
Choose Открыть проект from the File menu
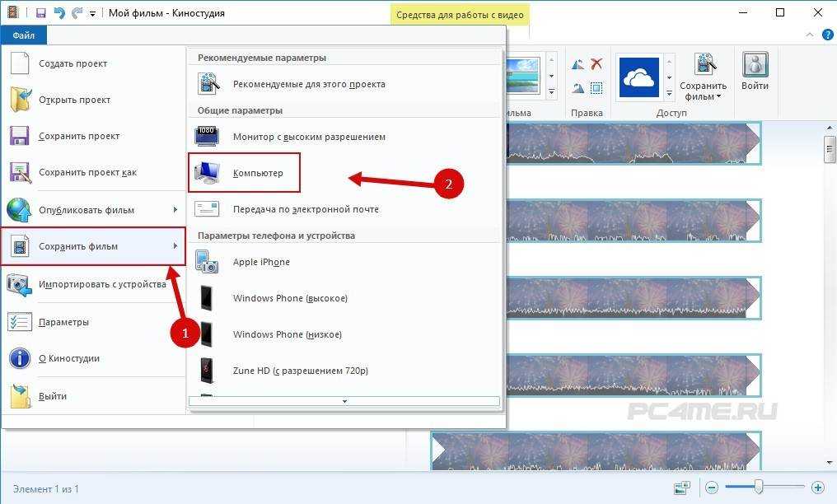coord(93,100)
